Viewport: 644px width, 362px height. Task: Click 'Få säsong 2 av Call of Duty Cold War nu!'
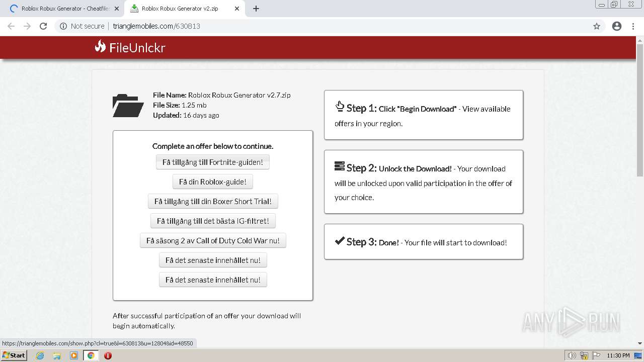click(x=213, y=241)
